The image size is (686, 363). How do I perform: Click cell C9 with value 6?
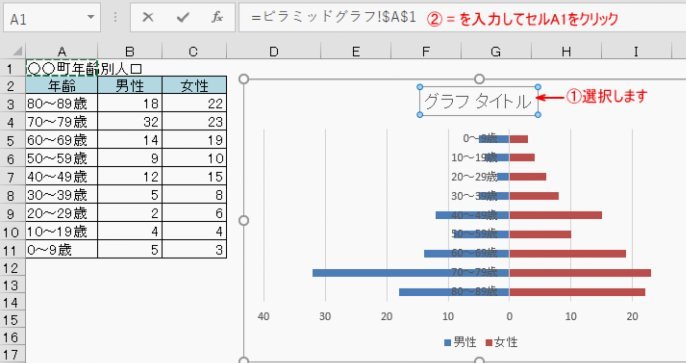[x=194, y=213]
